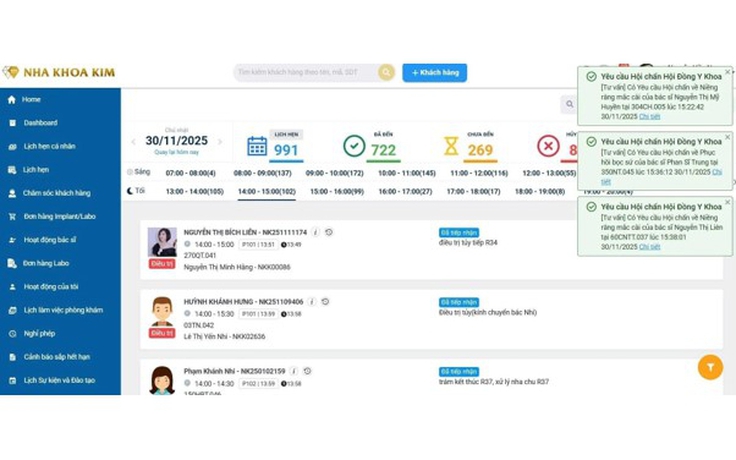Click Nguyễn Thị Bích Liên's photo thumbnail
This screenshot has height=460, width=736.
coord(162,242)
